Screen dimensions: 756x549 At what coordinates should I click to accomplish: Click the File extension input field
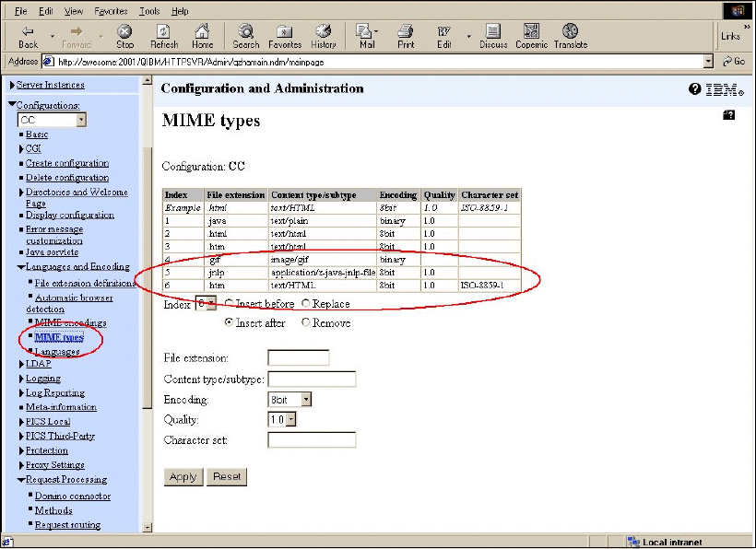click(298, 357)
